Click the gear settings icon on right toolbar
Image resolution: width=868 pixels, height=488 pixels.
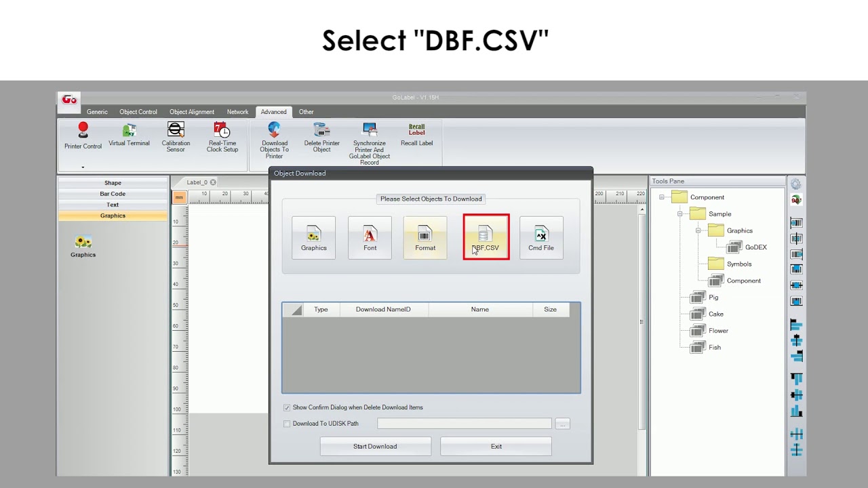tap(796, 184)
